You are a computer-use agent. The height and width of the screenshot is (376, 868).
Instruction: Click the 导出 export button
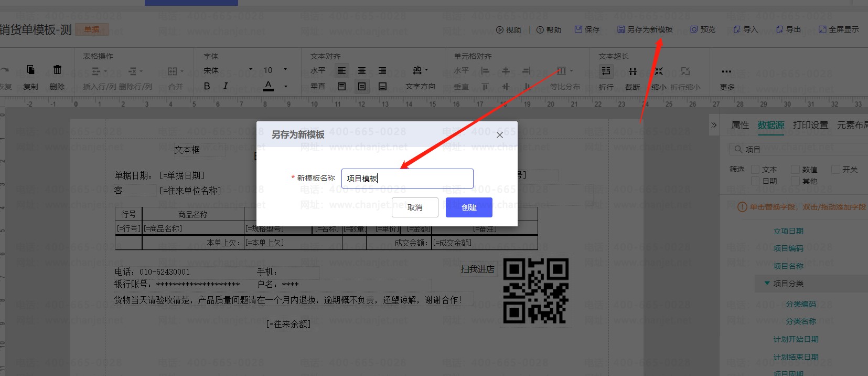788,29
